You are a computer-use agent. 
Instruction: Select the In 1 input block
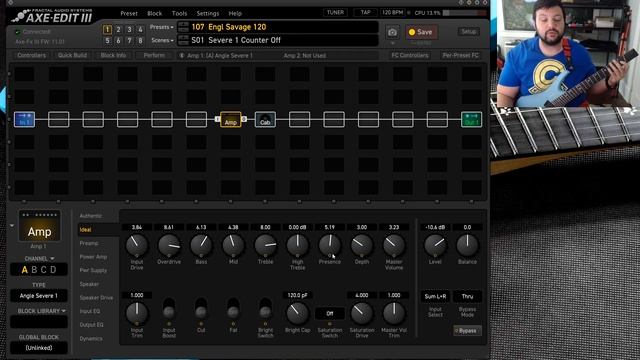pos(24,120)
